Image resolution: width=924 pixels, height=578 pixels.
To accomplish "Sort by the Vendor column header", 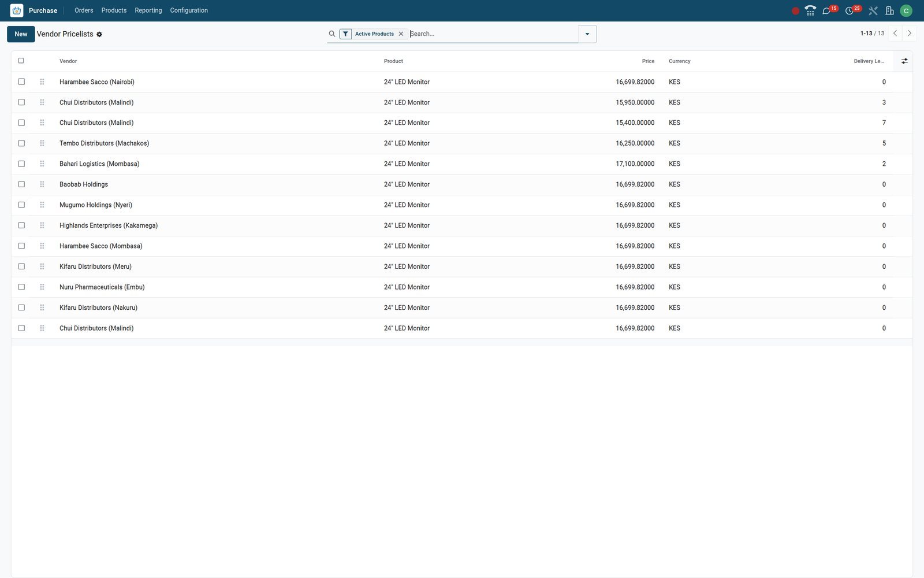I will 68,61.
